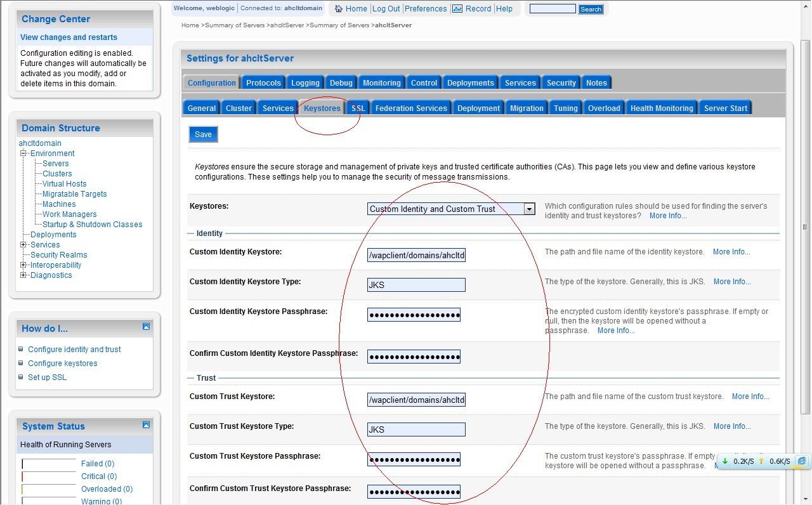Open the General sub-tab
The width and height of the screenshot is (812, 505).
[202, 108]
